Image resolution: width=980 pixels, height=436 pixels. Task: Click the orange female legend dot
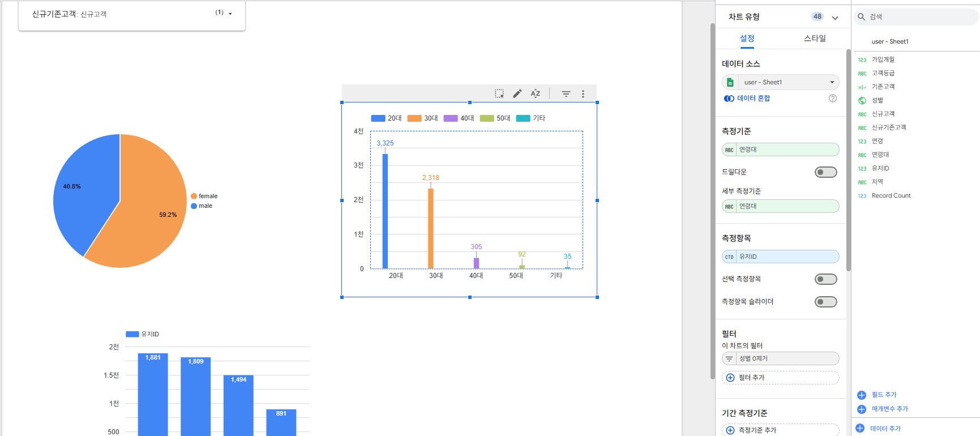pos(194,196)
